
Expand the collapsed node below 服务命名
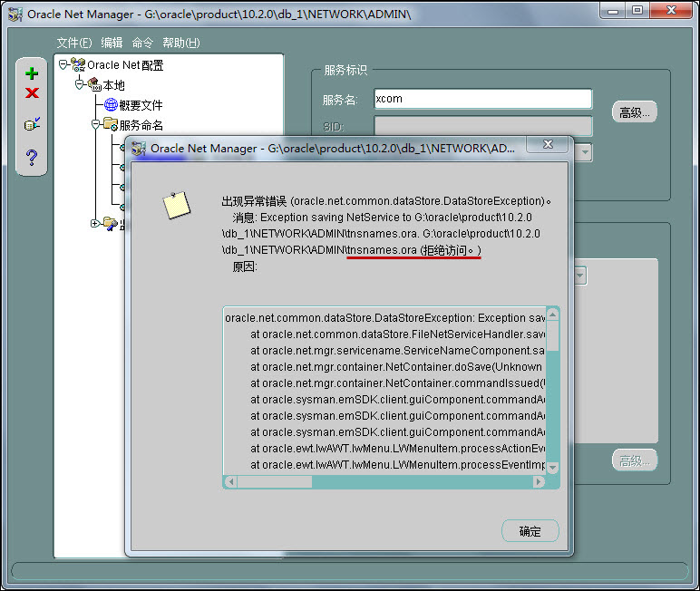[94, 223]
